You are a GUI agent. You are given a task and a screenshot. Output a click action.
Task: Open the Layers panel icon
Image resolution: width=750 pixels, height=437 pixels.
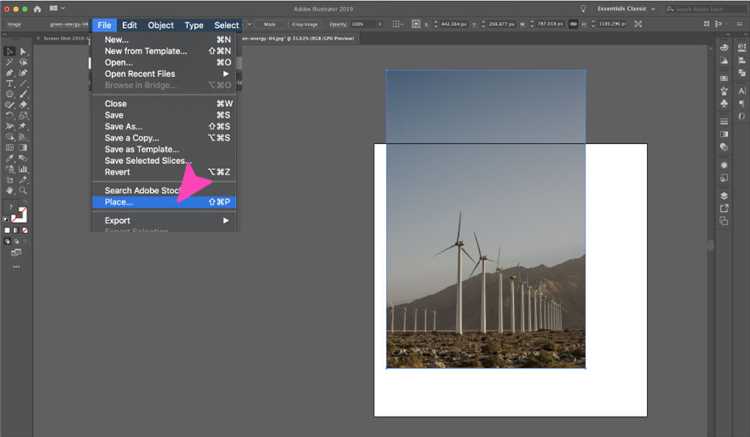[724, 195]
